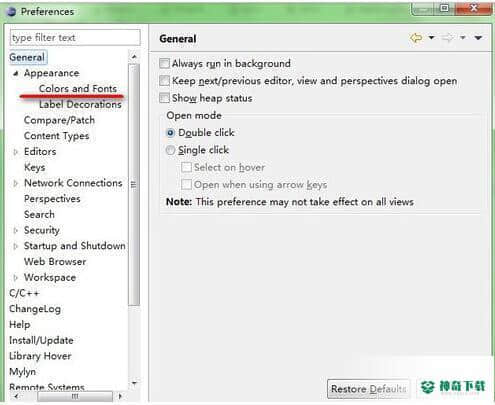Click the horizontal scrollbar right arrow
This screenshot has height=405, width=495.
(x=120, y=396)
